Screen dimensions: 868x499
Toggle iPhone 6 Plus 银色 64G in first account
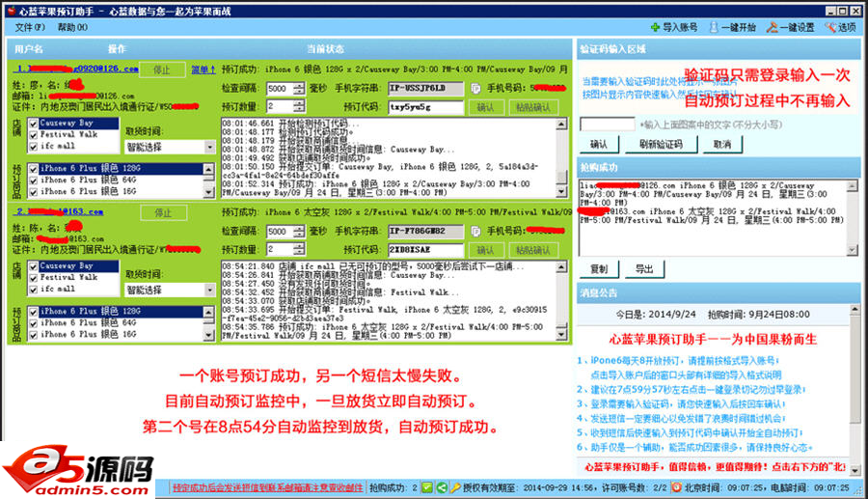(x=34, y=180)
